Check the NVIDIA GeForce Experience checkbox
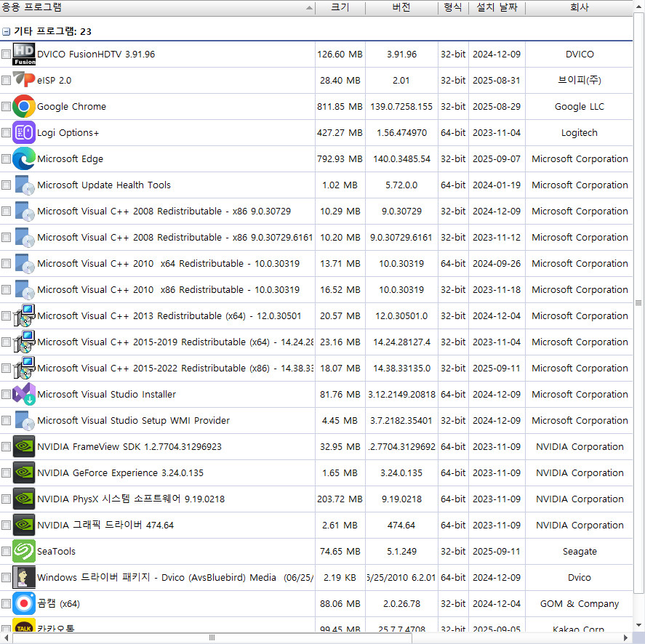This screenshot has height=644, width=645. point(6,473)
